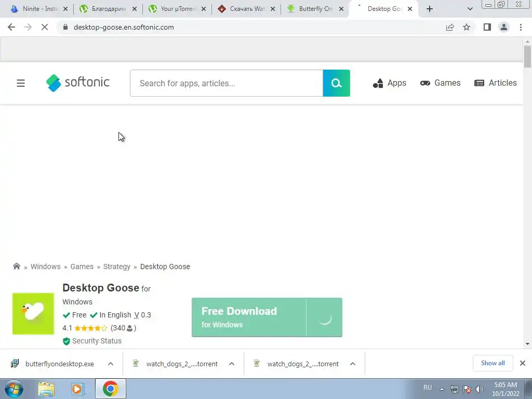The height and width of the screenshot is (399, 532).
Task: Open the Chrome side panel
Action: click(x=487, y=27)
